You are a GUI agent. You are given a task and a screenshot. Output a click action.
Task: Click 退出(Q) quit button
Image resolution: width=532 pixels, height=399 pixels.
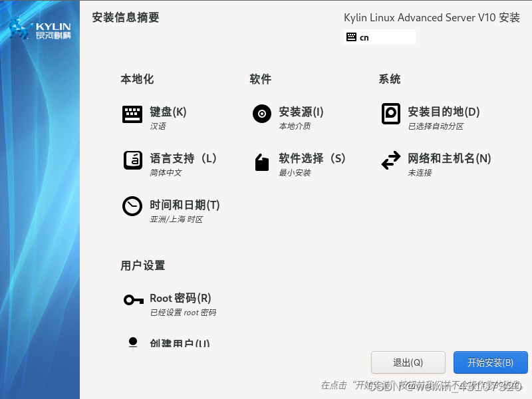[408, 362]
